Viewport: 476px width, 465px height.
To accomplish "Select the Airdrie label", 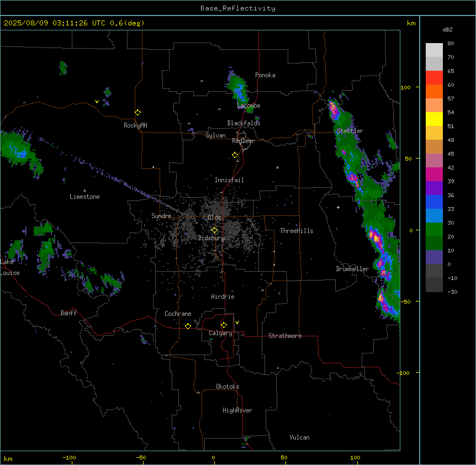I will [x=223, y=297].
